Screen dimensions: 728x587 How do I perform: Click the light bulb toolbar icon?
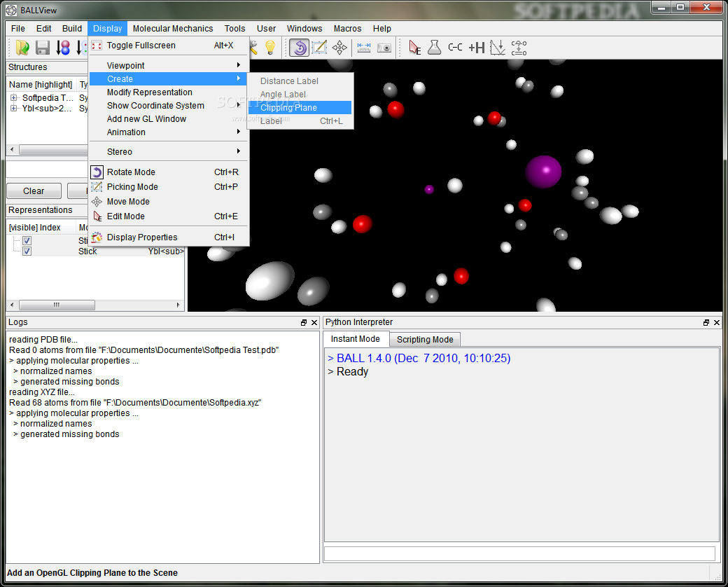tap(270, 48)
